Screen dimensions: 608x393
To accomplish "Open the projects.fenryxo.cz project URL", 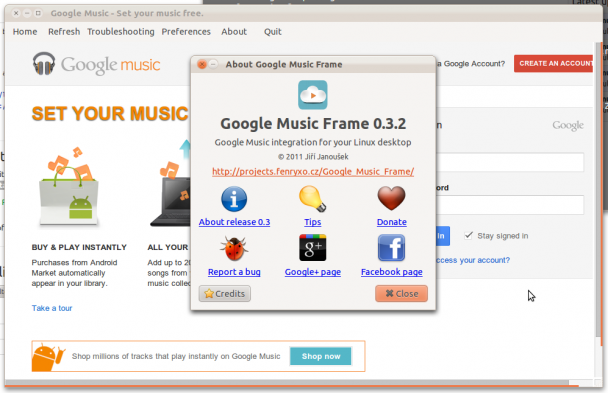I will point(313,172).
